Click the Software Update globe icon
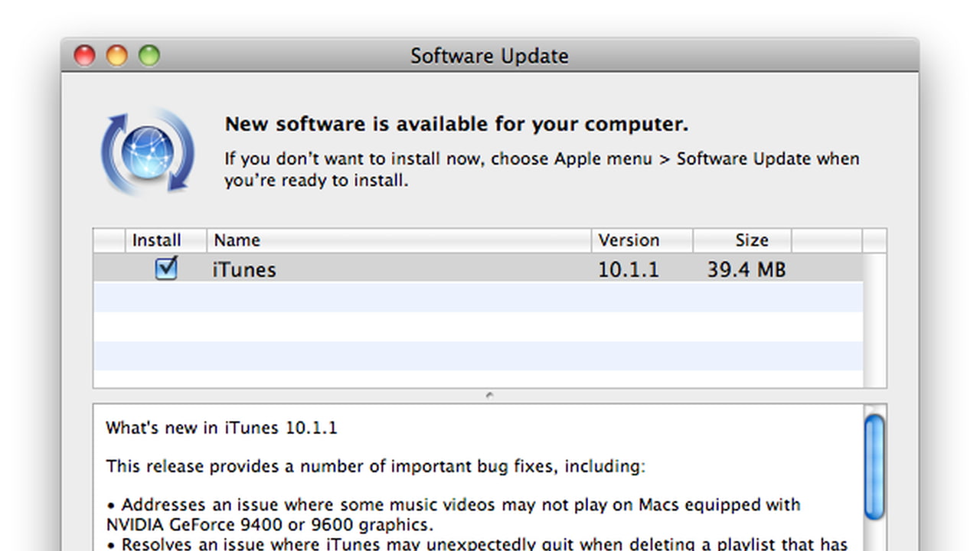Viewport: 980px width, 551px height. pyautogui.click(x=148, y=152)
